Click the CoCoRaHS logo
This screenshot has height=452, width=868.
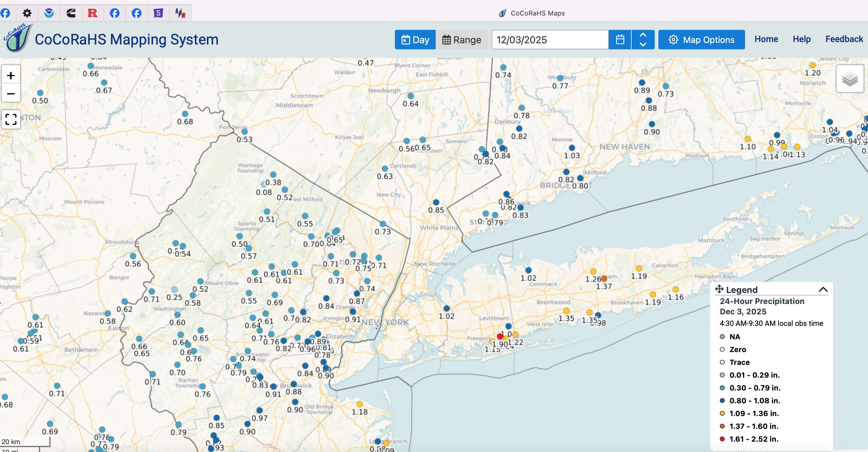pyautogui.click(x=18, y=38)
